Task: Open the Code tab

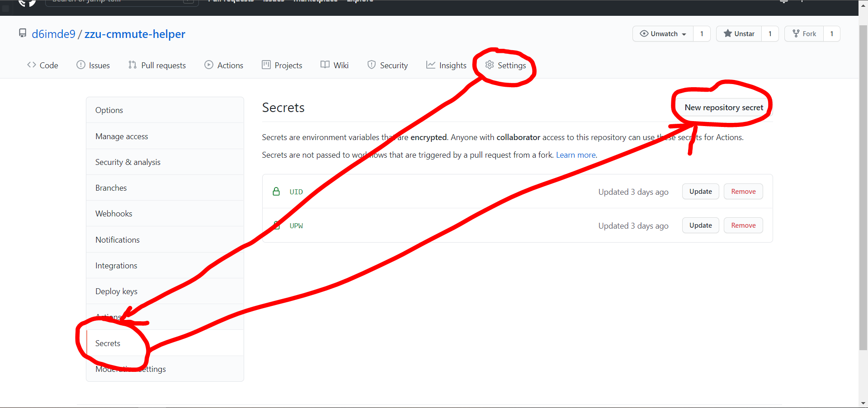Action: tap(42, 65)
